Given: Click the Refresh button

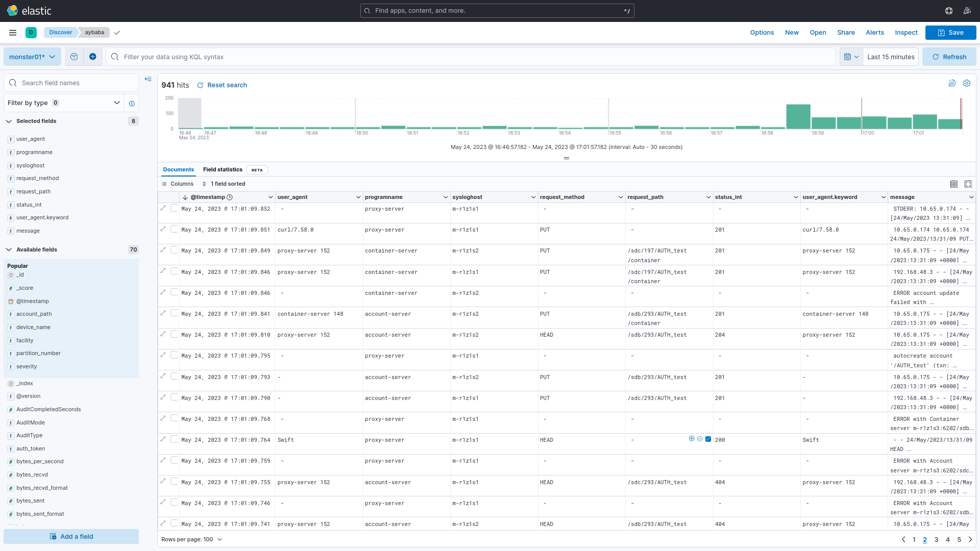Looking at the screenshot, I should click(x=949, y=57).
